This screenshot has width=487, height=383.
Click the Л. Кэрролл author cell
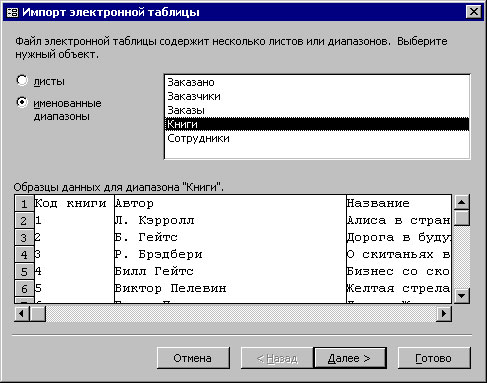pos(230,220)
